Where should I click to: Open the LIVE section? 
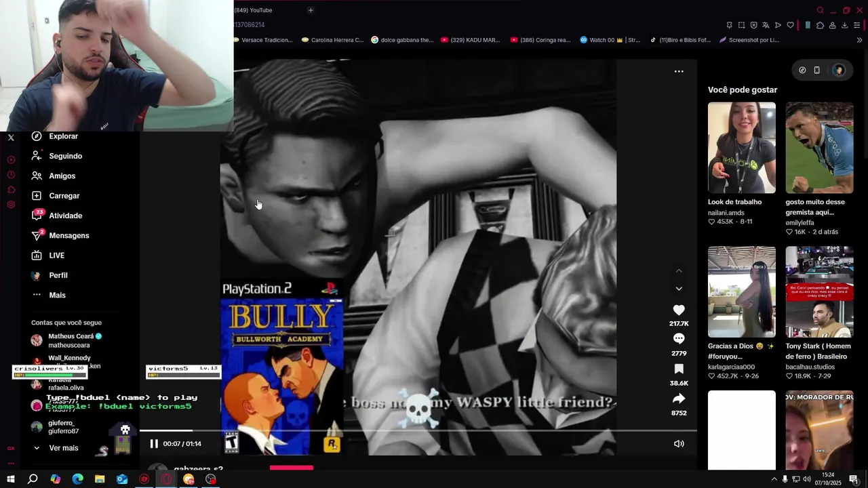pyautogui.click(x=48, y=256)
